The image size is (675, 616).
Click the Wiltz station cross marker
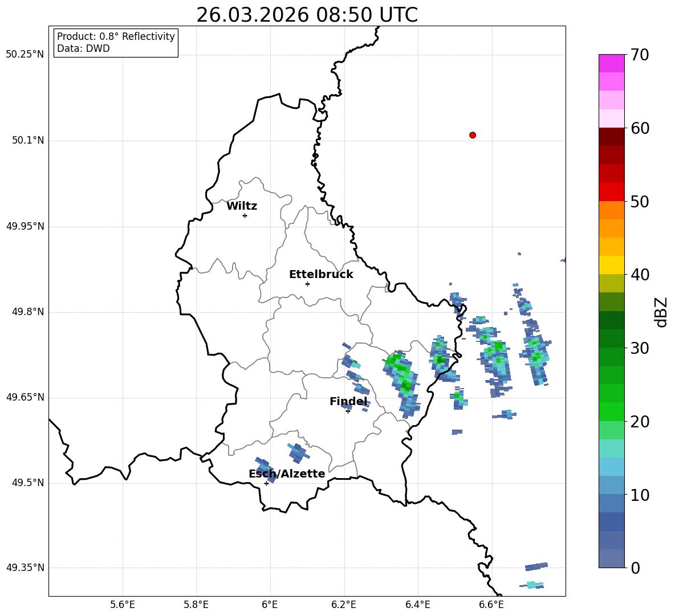click(x=245, y=215)
